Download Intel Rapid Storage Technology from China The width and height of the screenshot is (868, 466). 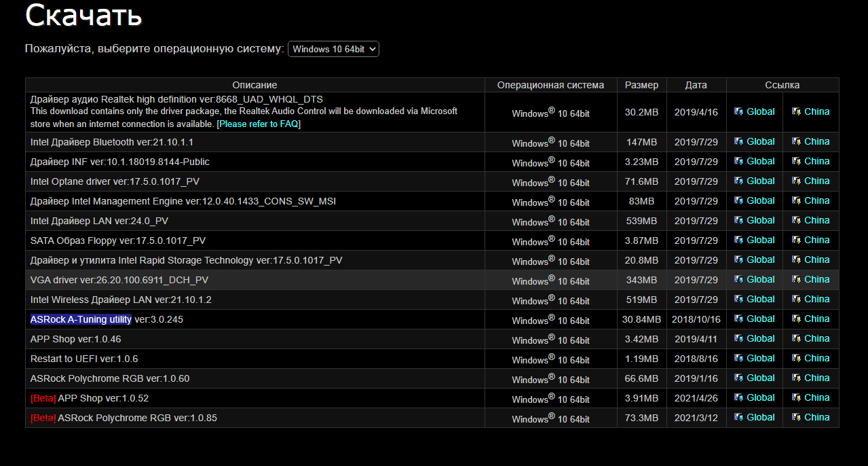[x=816, y=259]
